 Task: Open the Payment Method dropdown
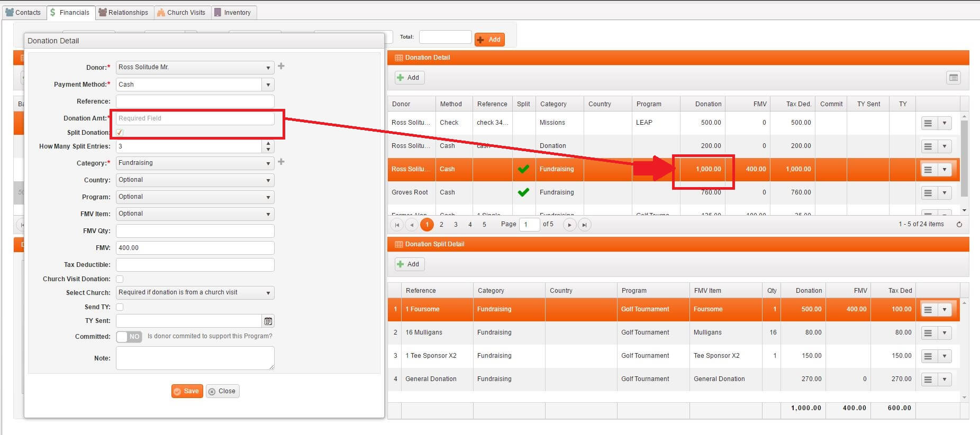(x=268, y=85)
